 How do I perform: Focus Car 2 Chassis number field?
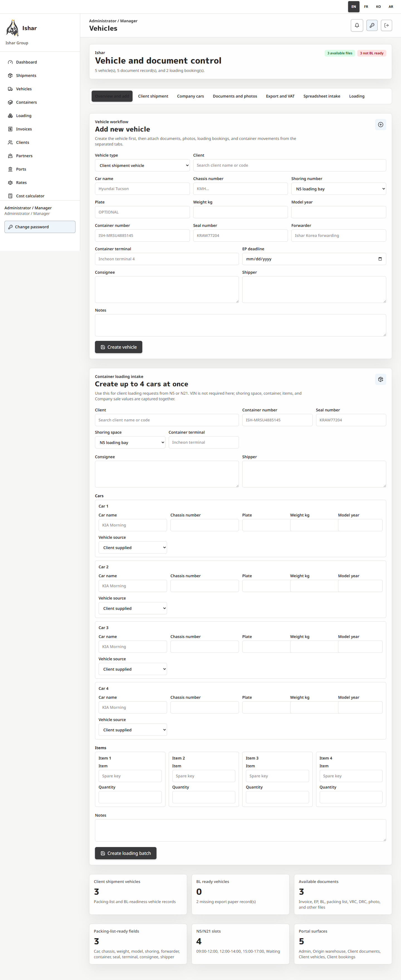click(x=204, y=586)
